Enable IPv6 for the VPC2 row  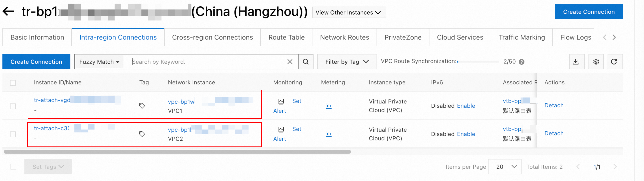[466, 134]
